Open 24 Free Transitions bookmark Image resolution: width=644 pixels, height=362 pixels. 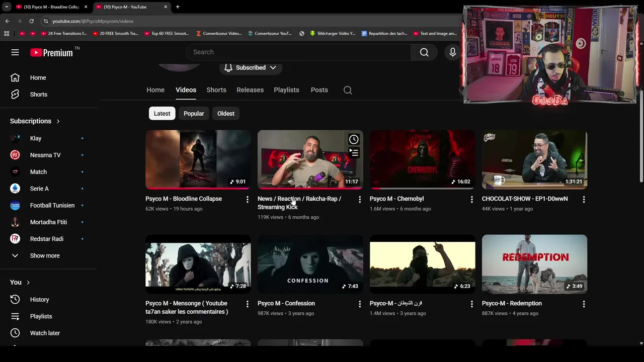(x=64, y=34)
